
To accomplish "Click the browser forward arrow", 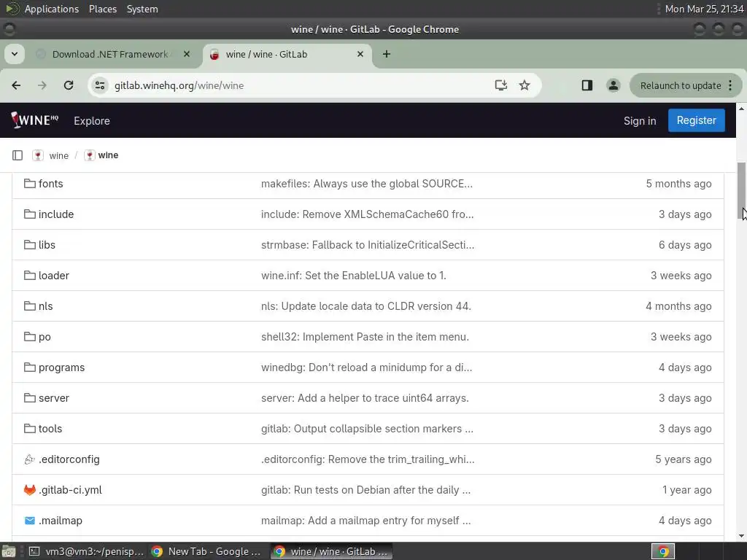I will [42, 85].
